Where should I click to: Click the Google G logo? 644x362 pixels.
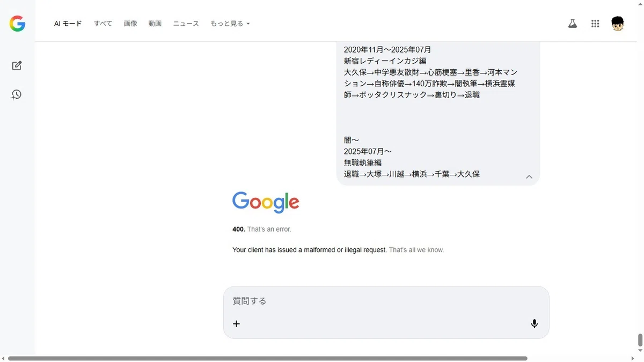[17, 24]
